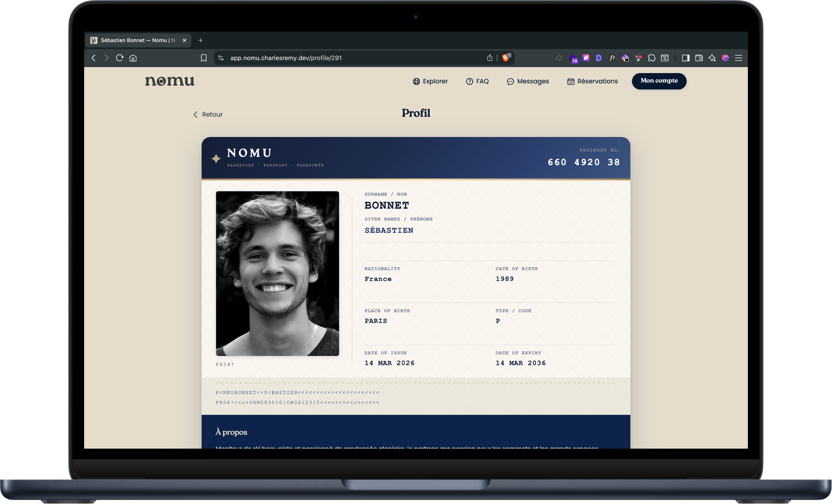Go to browser home page

click(133, 58)
